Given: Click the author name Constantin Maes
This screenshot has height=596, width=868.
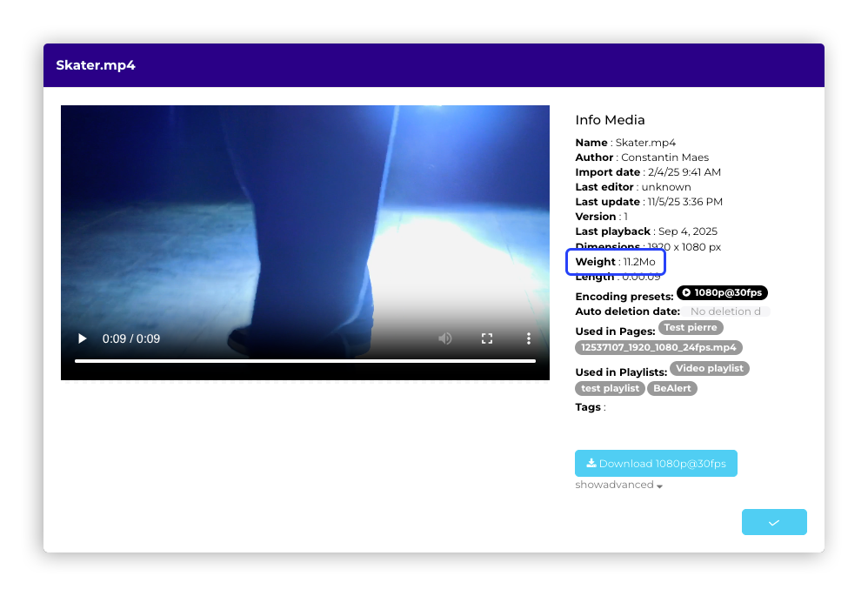Looking at the screenshot, I should point(664,157).
